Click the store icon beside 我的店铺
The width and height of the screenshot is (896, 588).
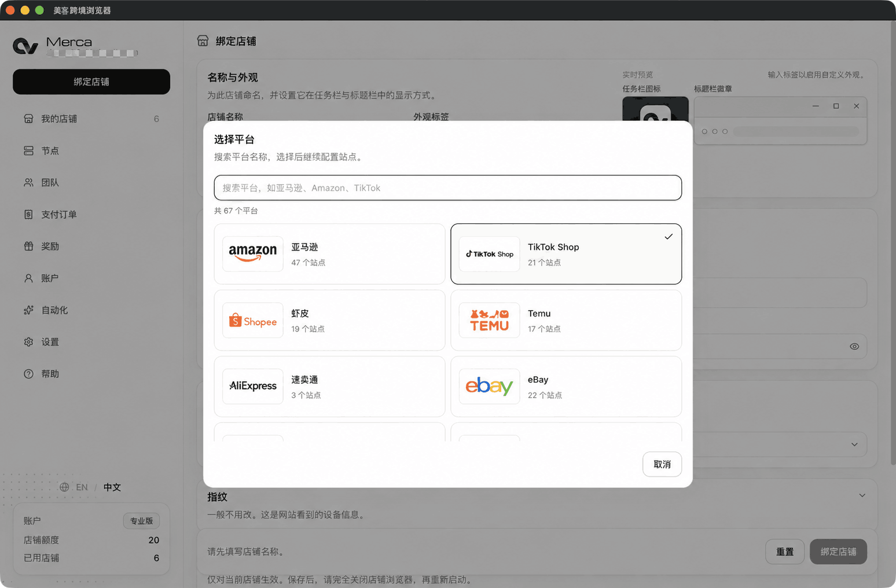(28, 119)
